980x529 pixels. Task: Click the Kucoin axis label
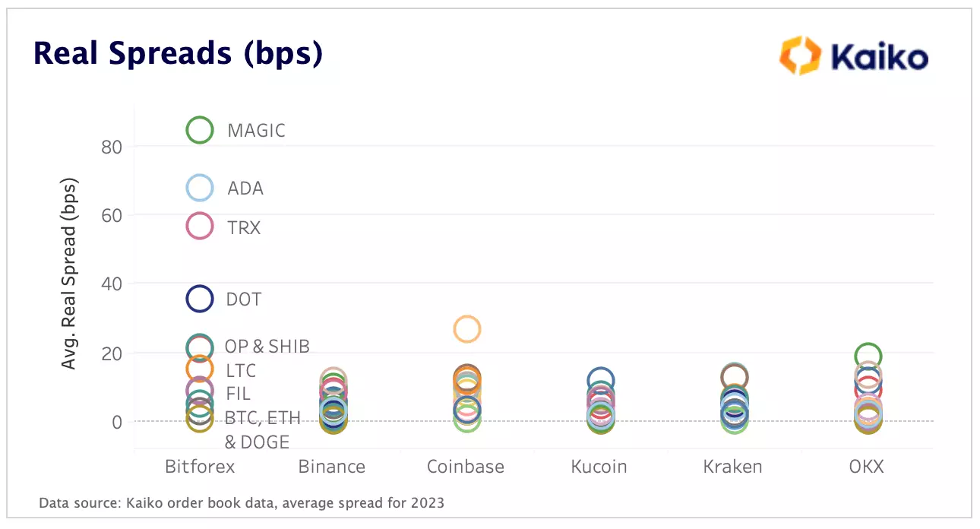(x=599, y=466)
